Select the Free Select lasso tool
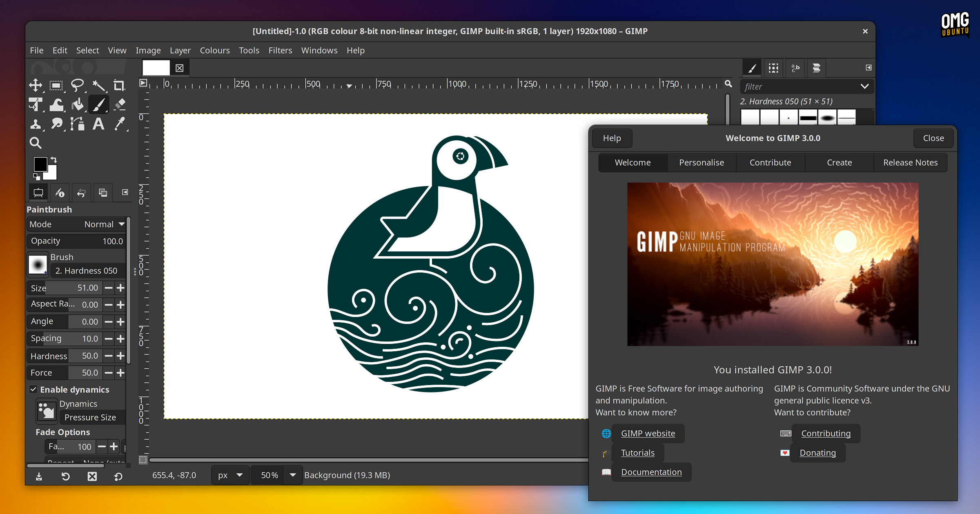980x514 pixels. 77,85
